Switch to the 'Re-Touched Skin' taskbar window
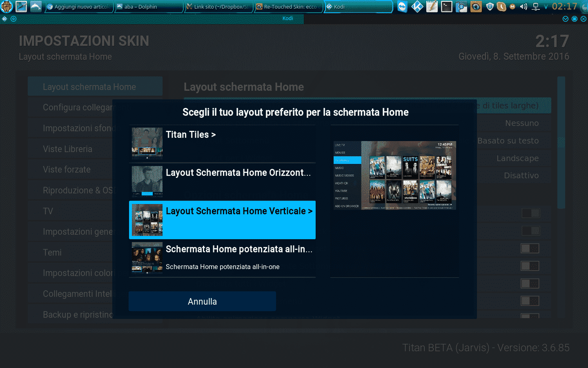Screen dimensions: 588x368 pos(289,7)
